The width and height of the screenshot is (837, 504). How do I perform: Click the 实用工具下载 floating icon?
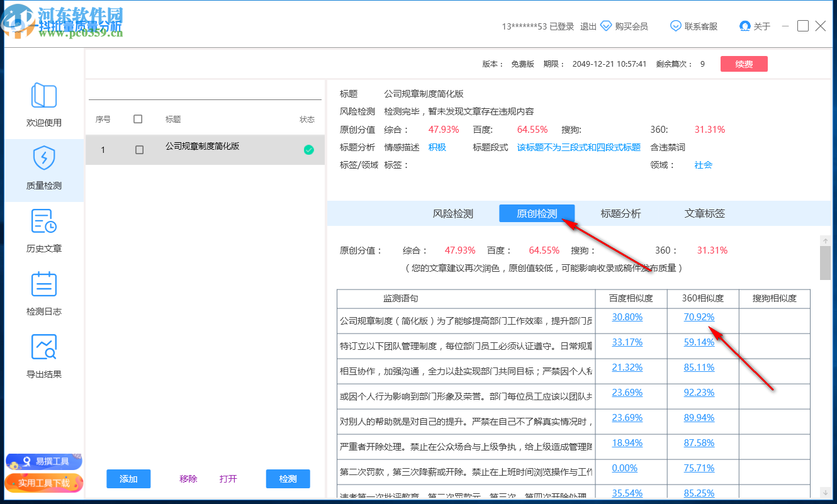click(x=43, y=483)
